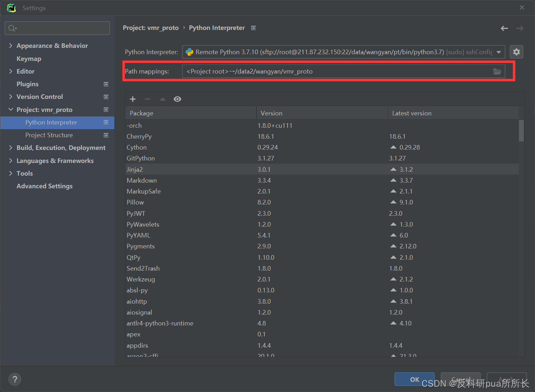Select the PyWavelets package row
This screenshot has width=535, height=392.
click(322, 224)
